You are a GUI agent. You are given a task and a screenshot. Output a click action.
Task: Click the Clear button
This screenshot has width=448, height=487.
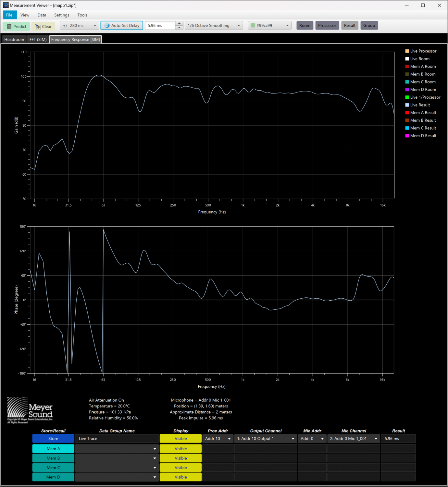pos(43,26)
